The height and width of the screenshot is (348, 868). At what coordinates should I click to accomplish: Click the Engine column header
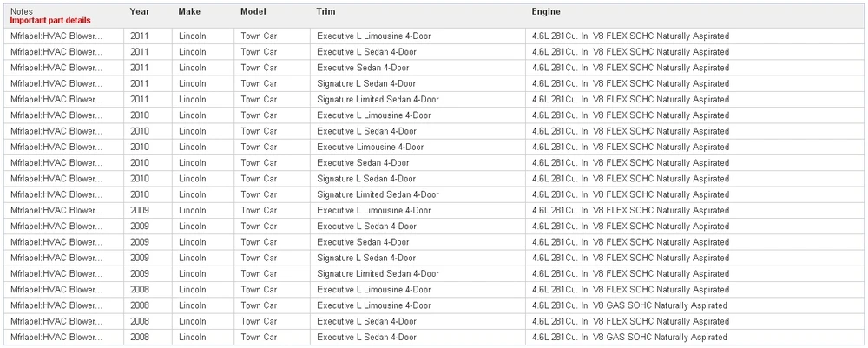coord(546,11)
